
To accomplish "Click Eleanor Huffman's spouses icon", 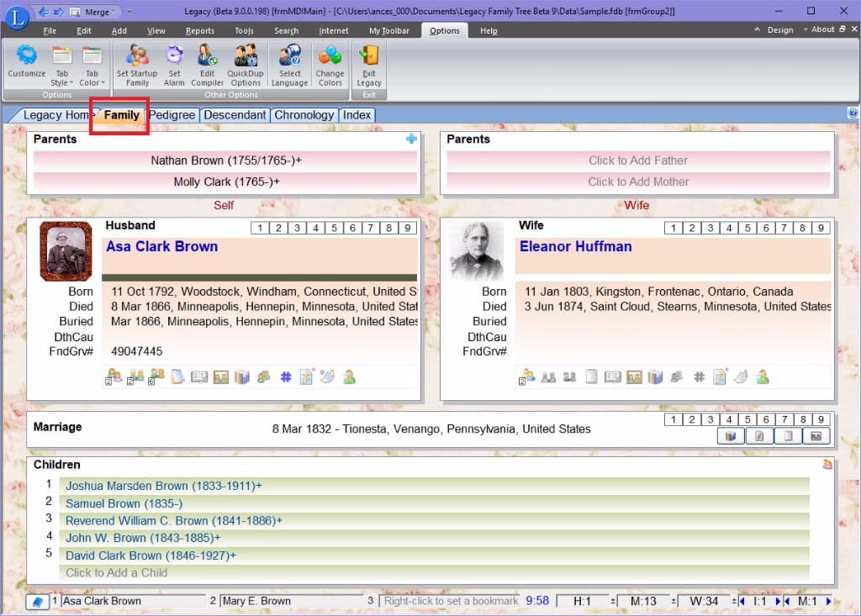I will (x=527, y=376).
